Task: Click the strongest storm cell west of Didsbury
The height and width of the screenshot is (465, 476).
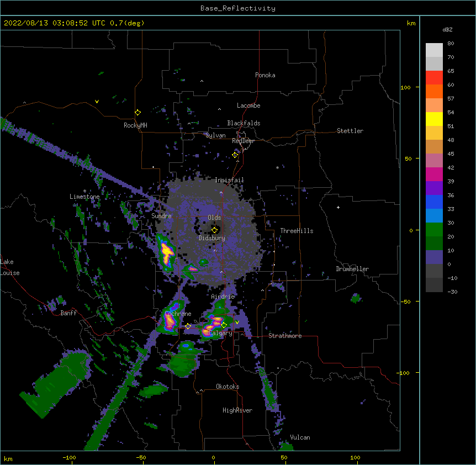Action: pyautogui.click(x=167, y=252)
